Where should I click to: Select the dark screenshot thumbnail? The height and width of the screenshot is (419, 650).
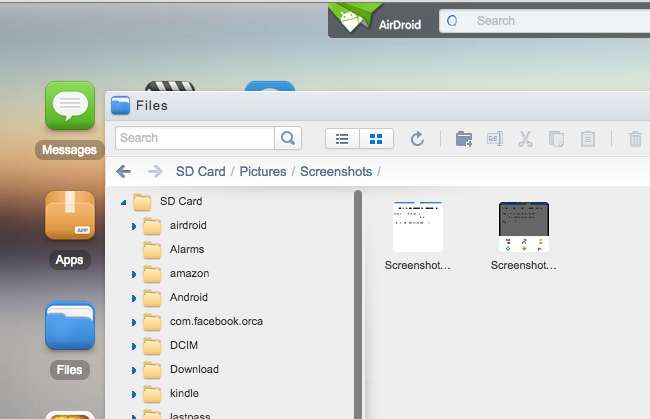[x=524, y=227]
